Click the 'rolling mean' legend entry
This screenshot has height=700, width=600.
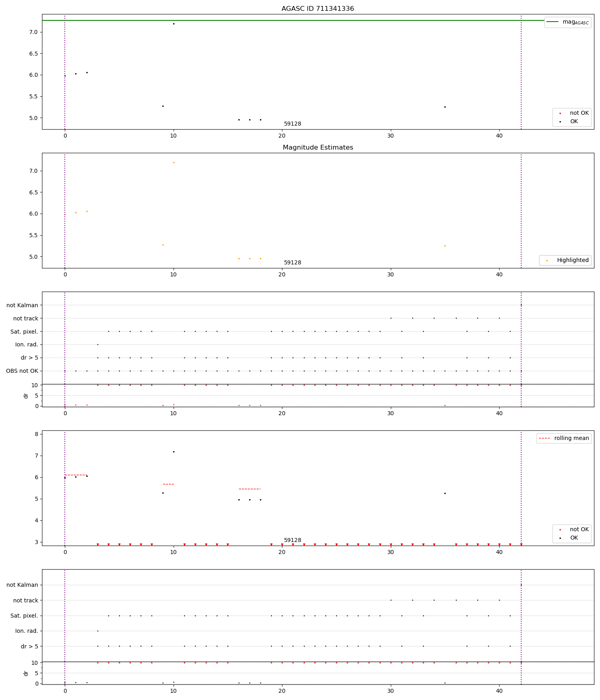tap(564, 438)
